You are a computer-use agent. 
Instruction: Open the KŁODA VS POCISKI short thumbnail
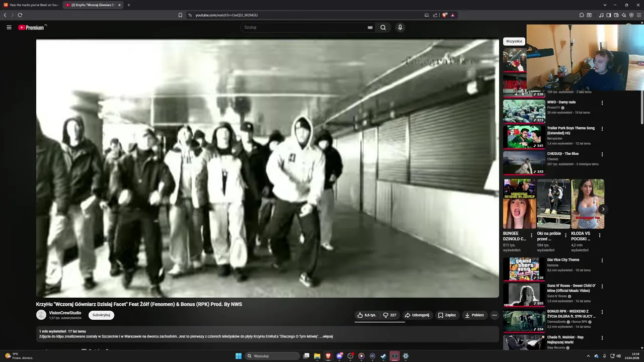[x=588, y=204]
